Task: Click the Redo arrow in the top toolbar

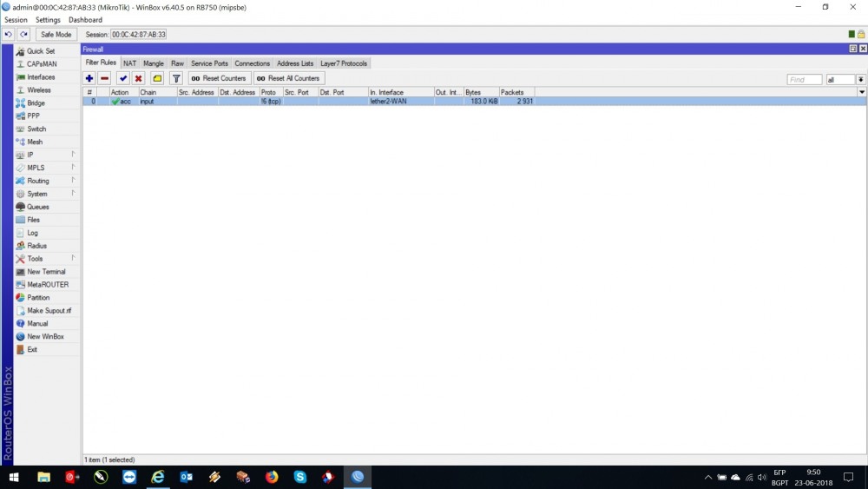Action: (x=23, y=34)
